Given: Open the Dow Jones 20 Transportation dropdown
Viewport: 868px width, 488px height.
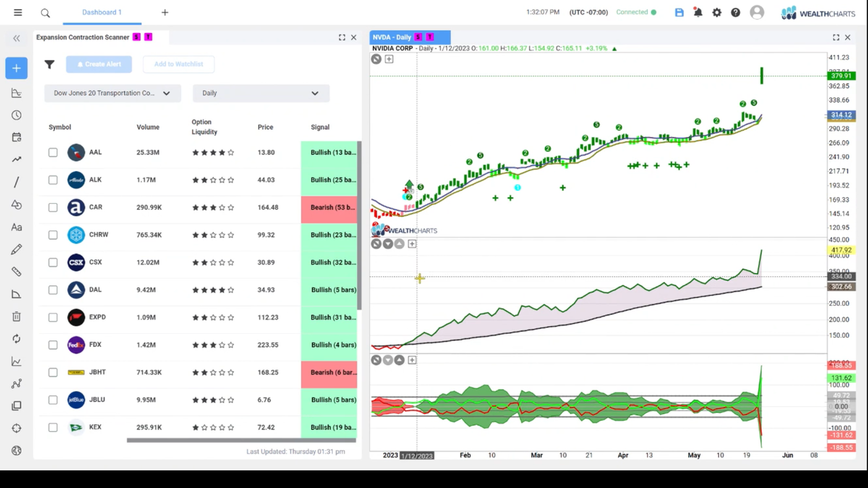Looking at the screenshot, I should (x=113, y=93).
